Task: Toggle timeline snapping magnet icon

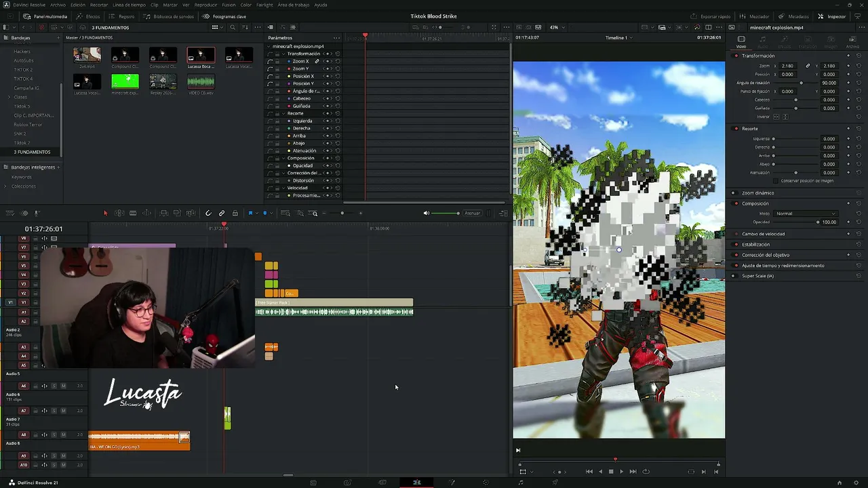Action: click(x=208, y=213)
